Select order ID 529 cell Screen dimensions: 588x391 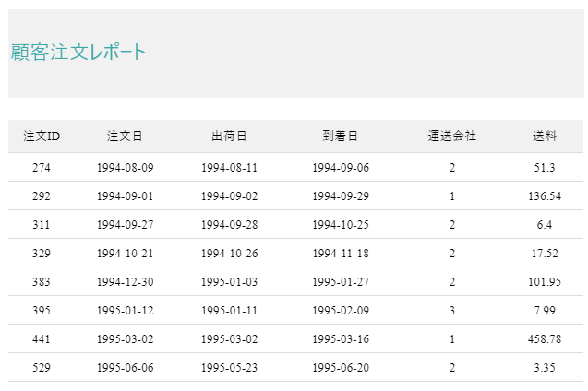tap(42, 368)
